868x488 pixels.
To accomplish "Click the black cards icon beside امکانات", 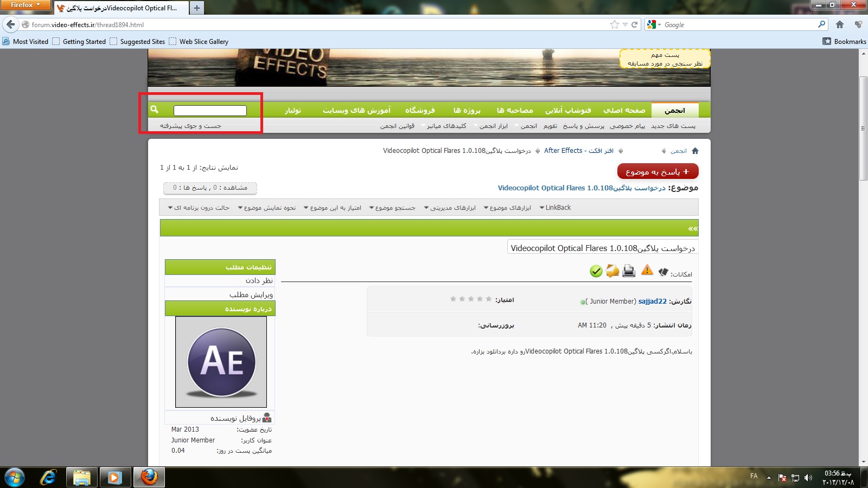I will 663,272.
